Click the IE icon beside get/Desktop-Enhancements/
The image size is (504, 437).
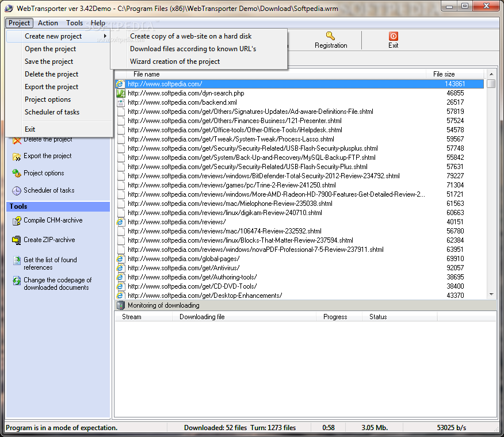tap(120, 296)
